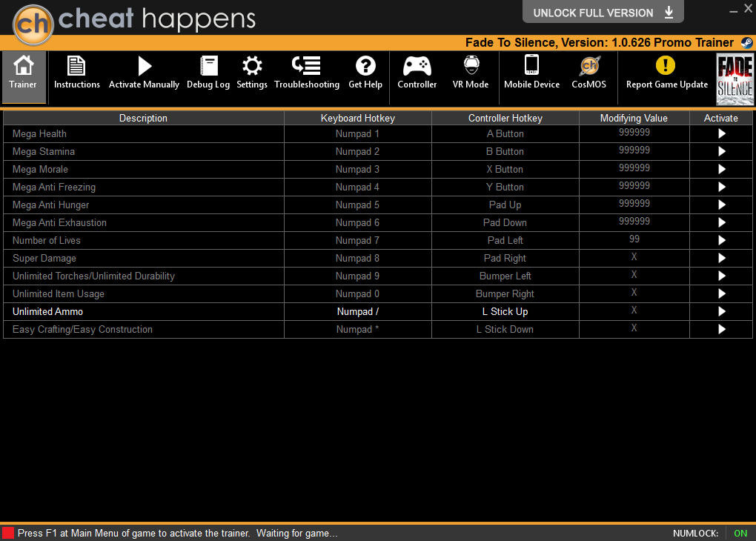Click Unlock Full Version button
The height and width of the screenshot is (541, 756).
point(603,12)
